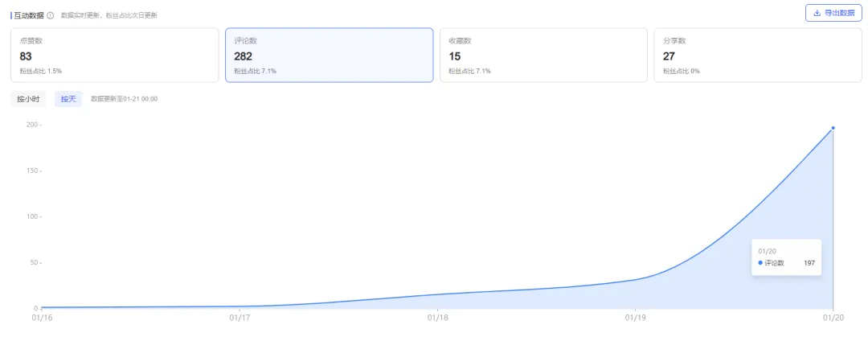The height and width of the screenshot is (337, 868).
Task: Click the 评论数 197 tooltip box
Action: [786, 257]
